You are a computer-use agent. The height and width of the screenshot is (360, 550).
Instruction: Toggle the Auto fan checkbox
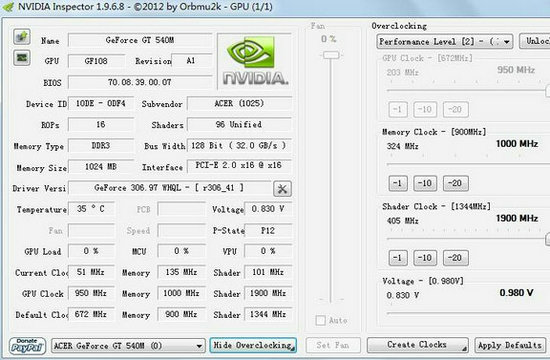[x=321, y=320]
